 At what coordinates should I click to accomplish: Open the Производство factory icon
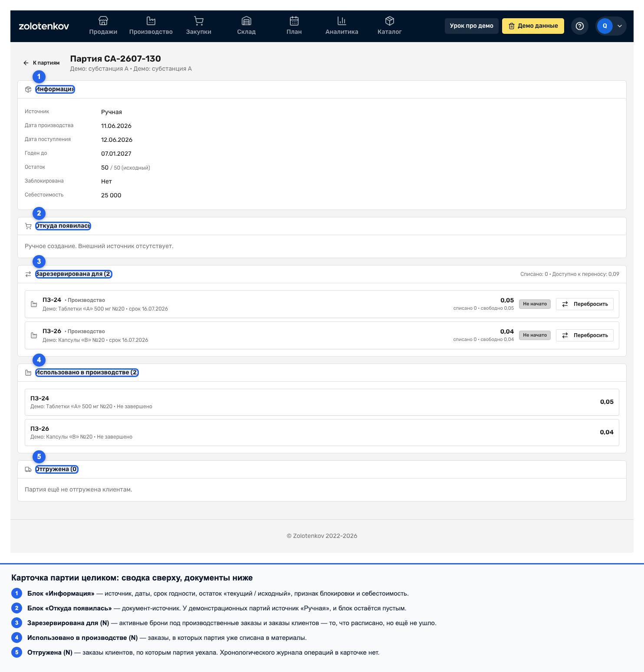151,21
